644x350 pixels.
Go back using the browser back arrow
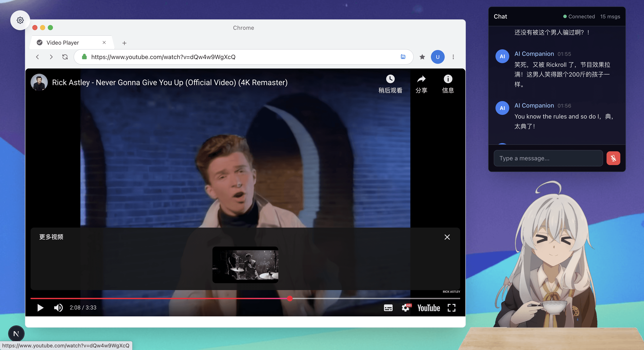(37, 57)
